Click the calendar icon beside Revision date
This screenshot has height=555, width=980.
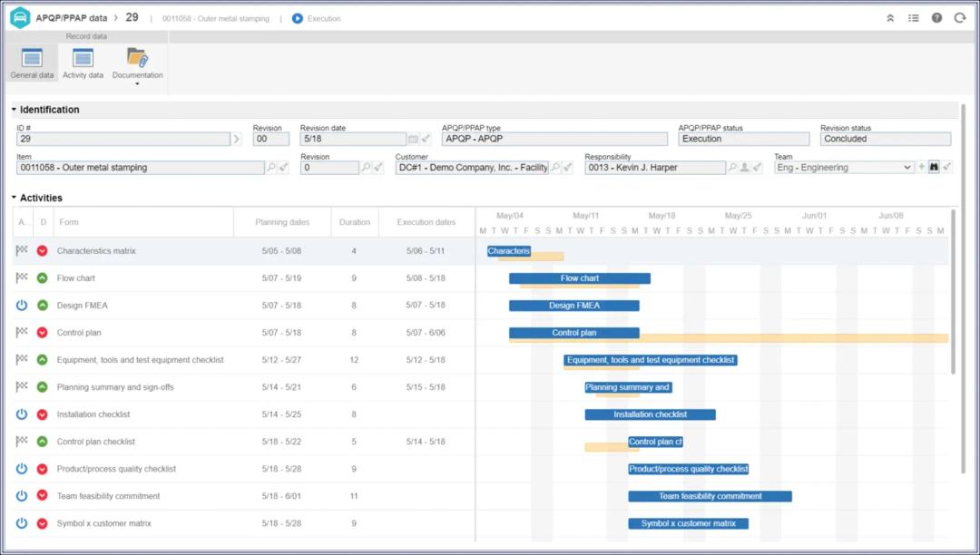(x=413, y=140)
